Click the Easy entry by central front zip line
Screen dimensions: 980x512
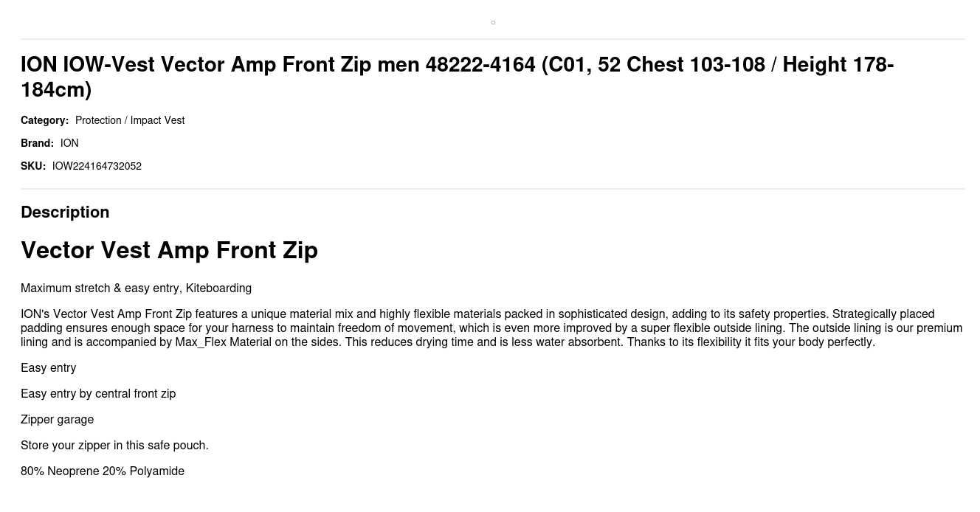coord(98,393)
